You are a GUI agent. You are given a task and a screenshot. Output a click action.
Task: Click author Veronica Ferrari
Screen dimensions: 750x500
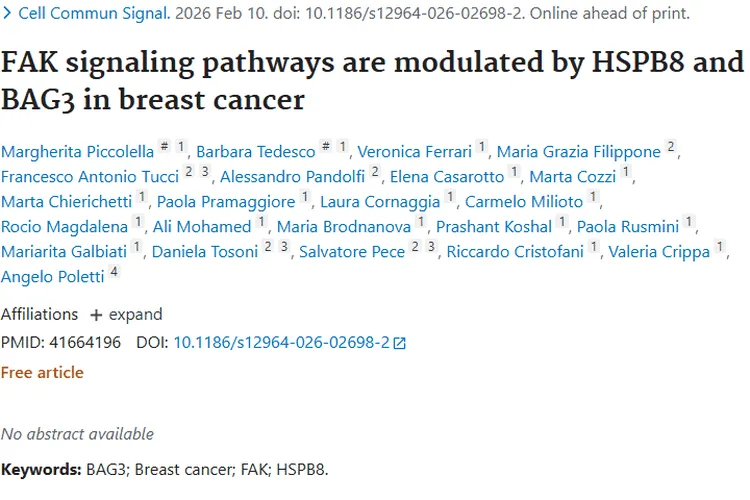[x=414, y=152]
